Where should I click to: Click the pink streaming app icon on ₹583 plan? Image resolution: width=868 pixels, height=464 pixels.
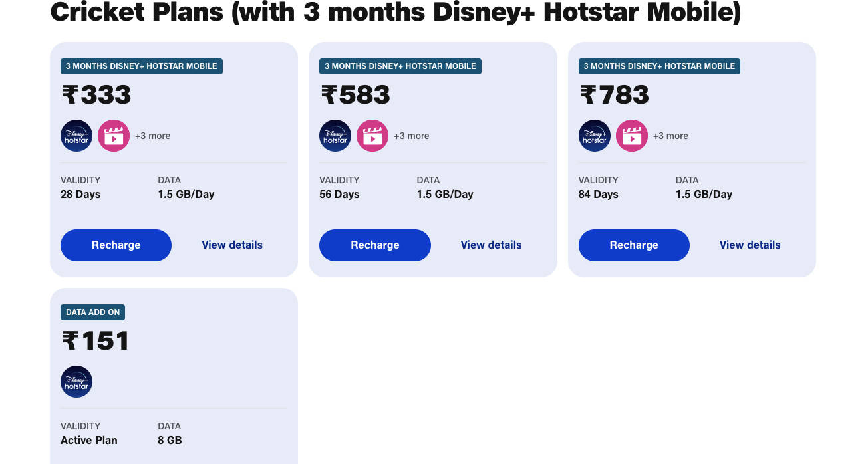click(x=372, y=135)
